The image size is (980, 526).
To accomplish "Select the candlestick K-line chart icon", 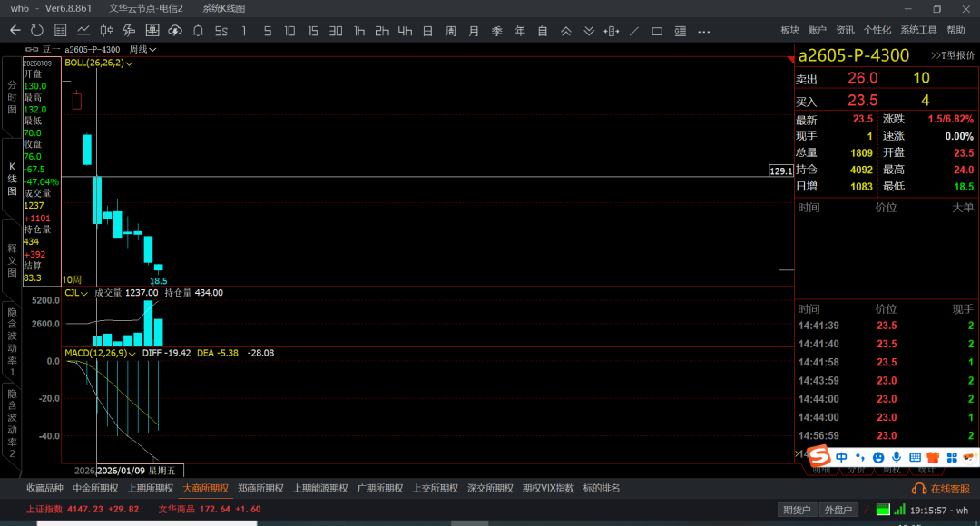I will tap(107, 31).
